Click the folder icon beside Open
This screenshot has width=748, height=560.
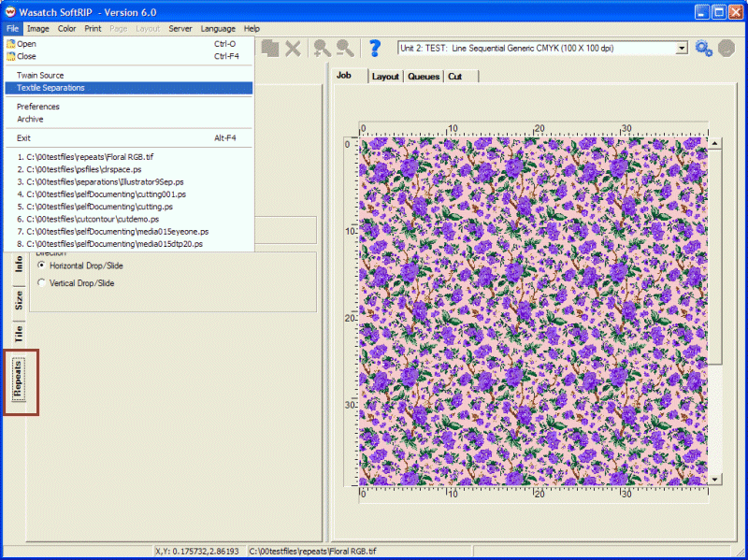pos(10,44)
